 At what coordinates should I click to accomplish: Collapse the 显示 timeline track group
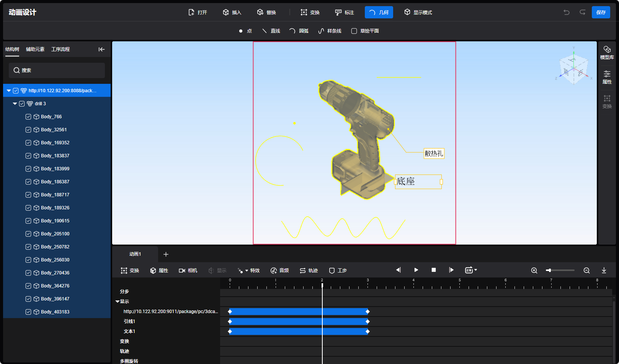(118, 302)
